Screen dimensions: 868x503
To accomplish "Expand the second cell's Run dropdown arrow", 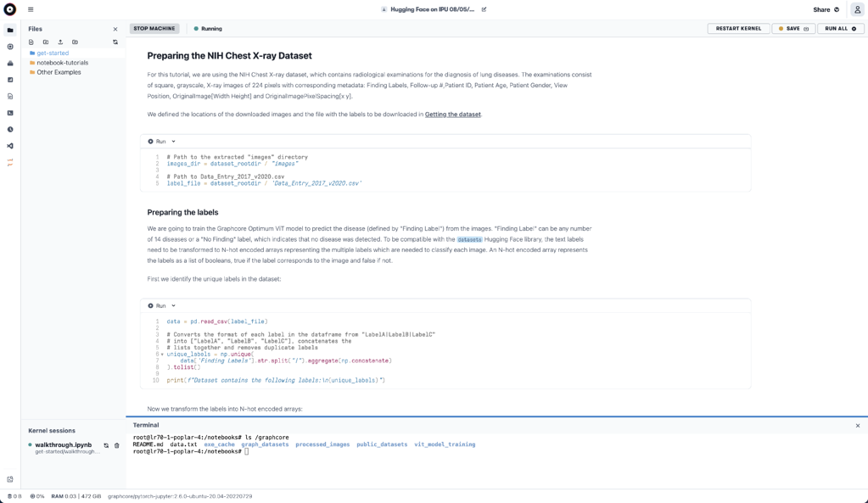I will click(174, 305).
